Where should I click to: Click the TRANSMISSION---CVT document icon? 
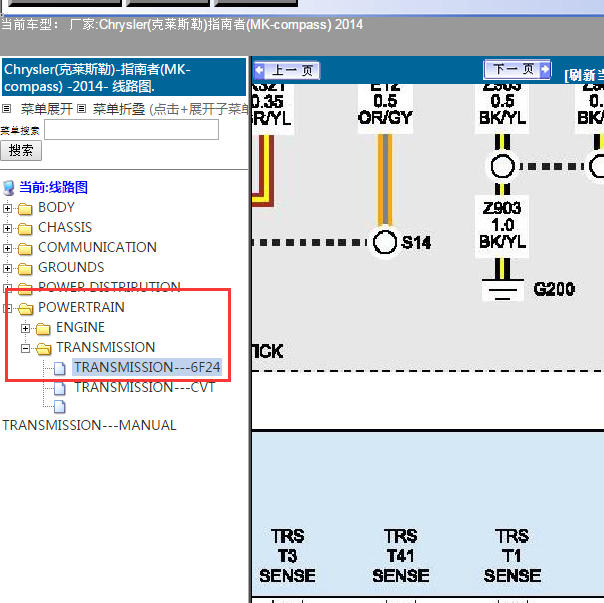pos(60,388)
